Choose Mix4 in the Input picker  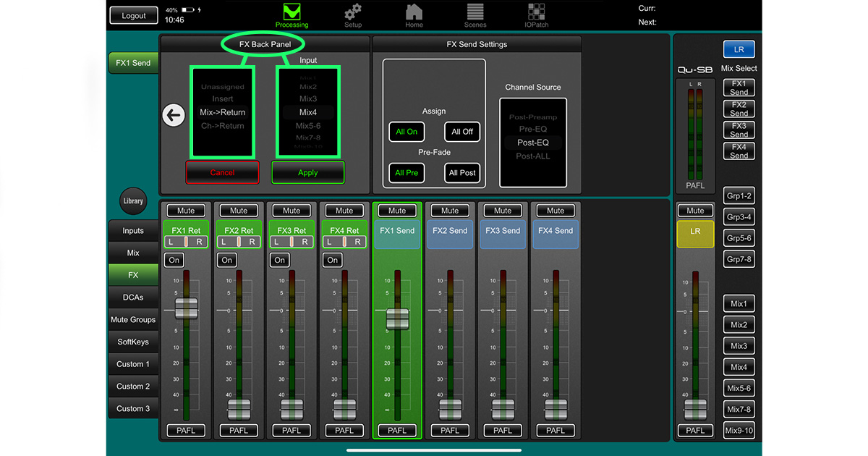pyautogui.click(x=308, y=112)
